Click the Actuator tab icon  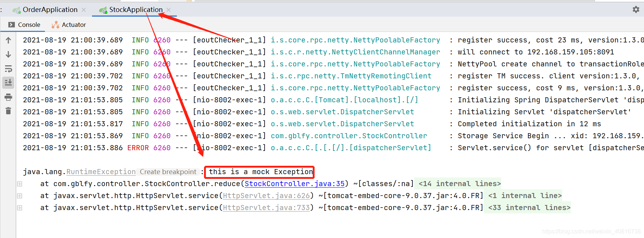pos(55,25)
